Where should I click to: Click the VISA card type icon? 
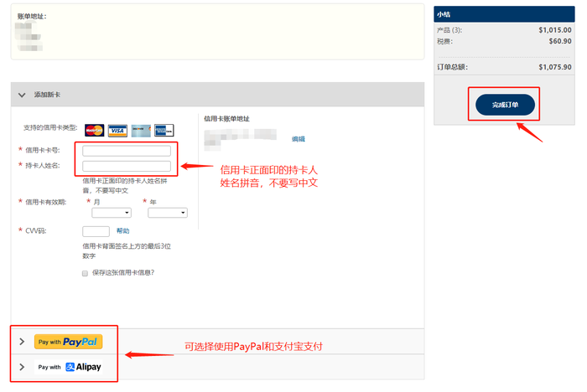(117, 130)
